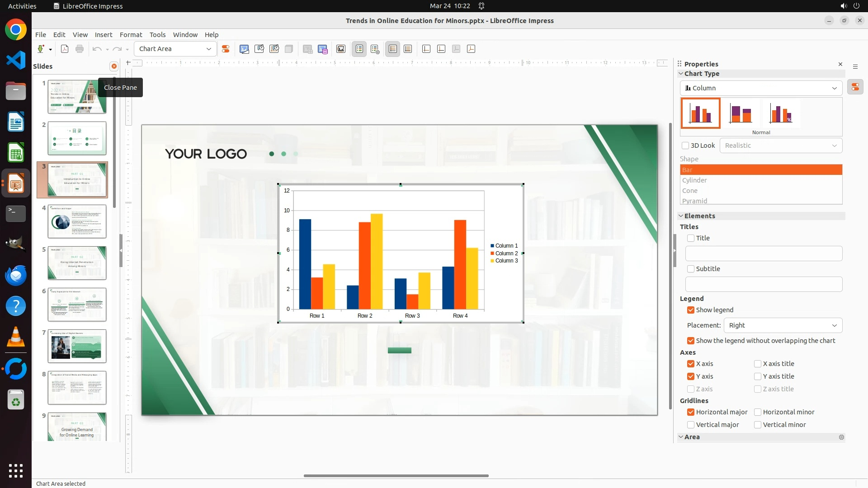Select Cylinder in the Shape list
The image size is (868, 488).
click(x=695, y=180)
